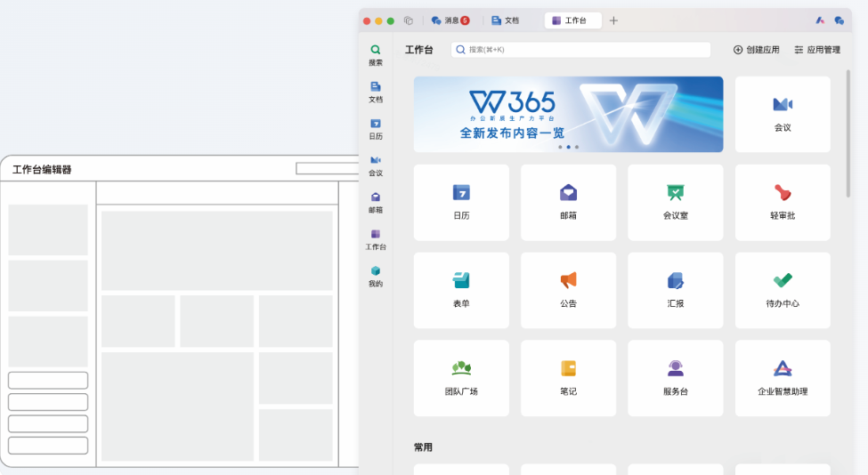This screenshot has height=475, width=868.
Task: Open the 会议室 app card
Action: click(676, 203)
